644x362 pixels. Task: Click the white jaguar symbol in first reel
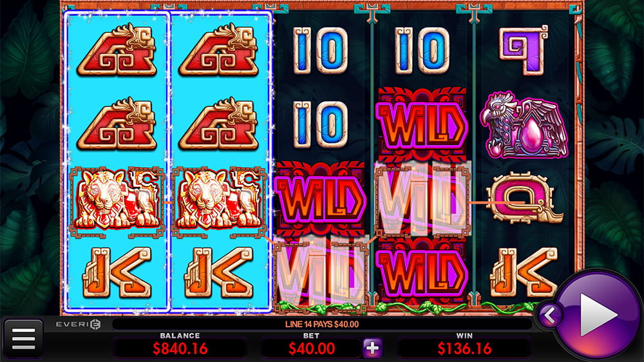click(117, 200)
